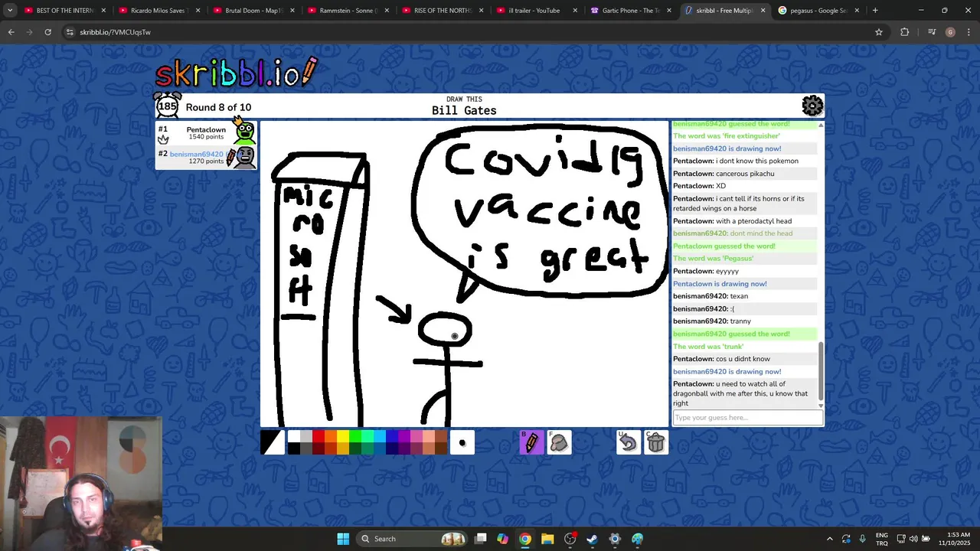Pick the bright green color swatch
This screenshot has width=980, height=551.
tap(355, 436)
